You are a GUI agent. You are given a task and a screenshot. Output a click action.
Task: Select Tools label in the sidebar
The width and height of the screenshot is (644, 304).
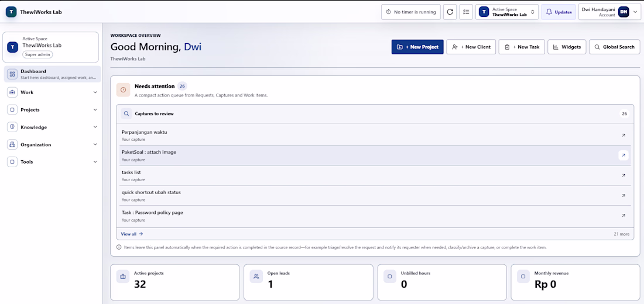pos(27,161)
